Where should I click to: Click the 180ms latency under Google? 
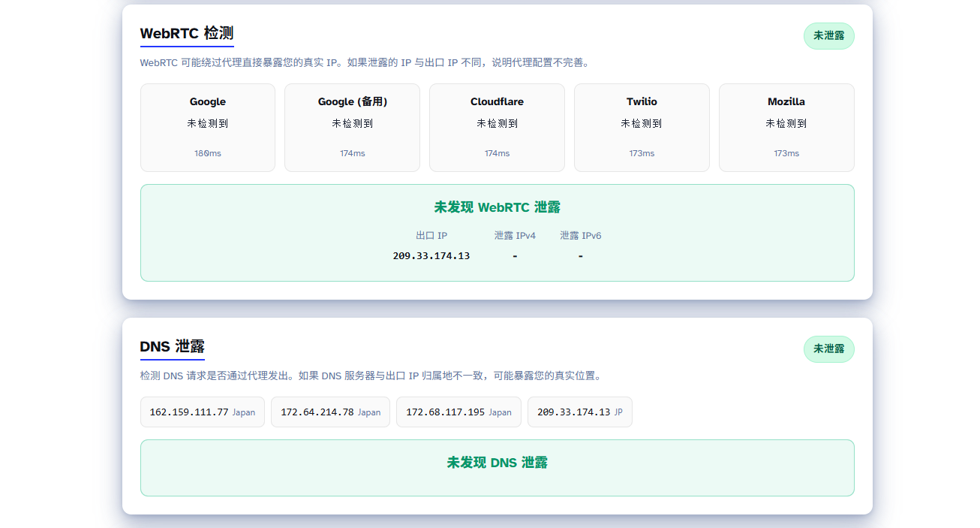(x=208, y=153)
